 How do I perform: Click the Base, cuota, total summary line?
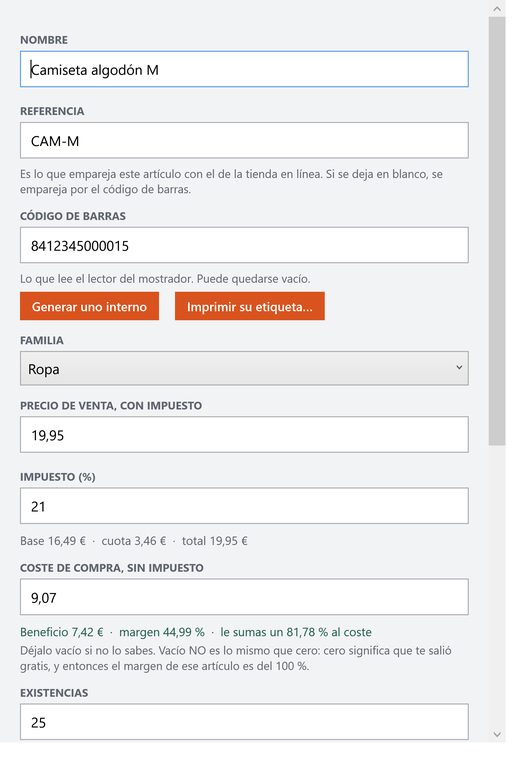tap(134, 541)
